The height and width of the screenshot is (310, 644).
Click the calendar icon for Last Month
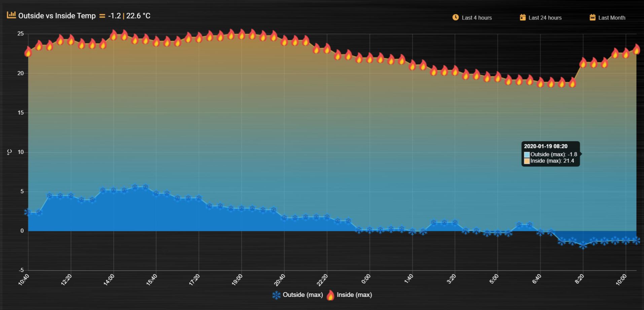pyautogui.click(x=593, y=17)
